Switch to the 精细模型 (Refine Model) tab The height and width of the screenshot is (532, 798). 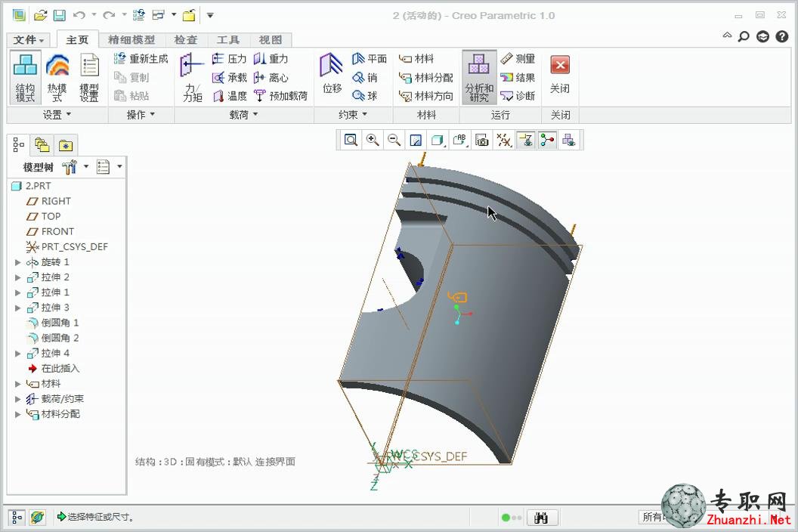click(x=131, y=40)
